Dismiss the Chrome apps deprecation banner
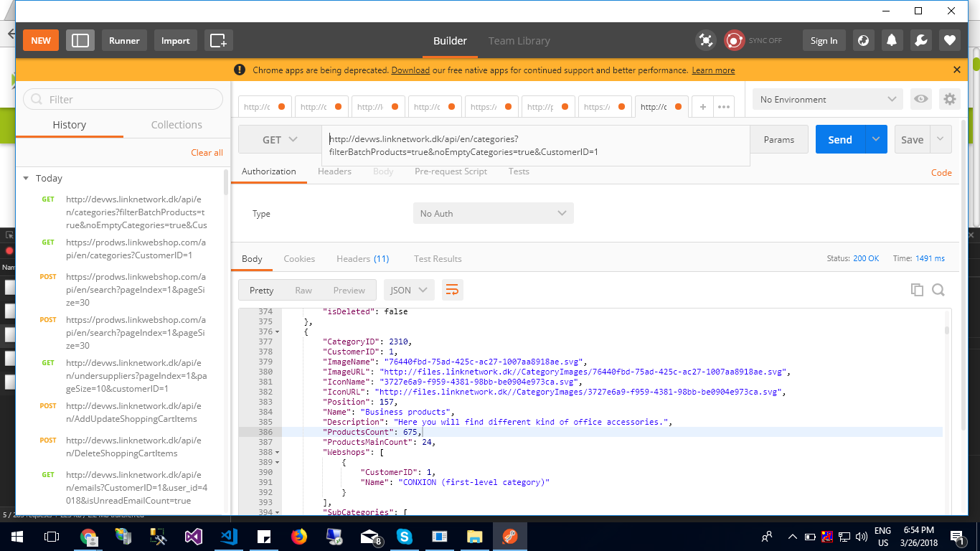The width and height of the screenshot is (980, 551). coord(956,70)
